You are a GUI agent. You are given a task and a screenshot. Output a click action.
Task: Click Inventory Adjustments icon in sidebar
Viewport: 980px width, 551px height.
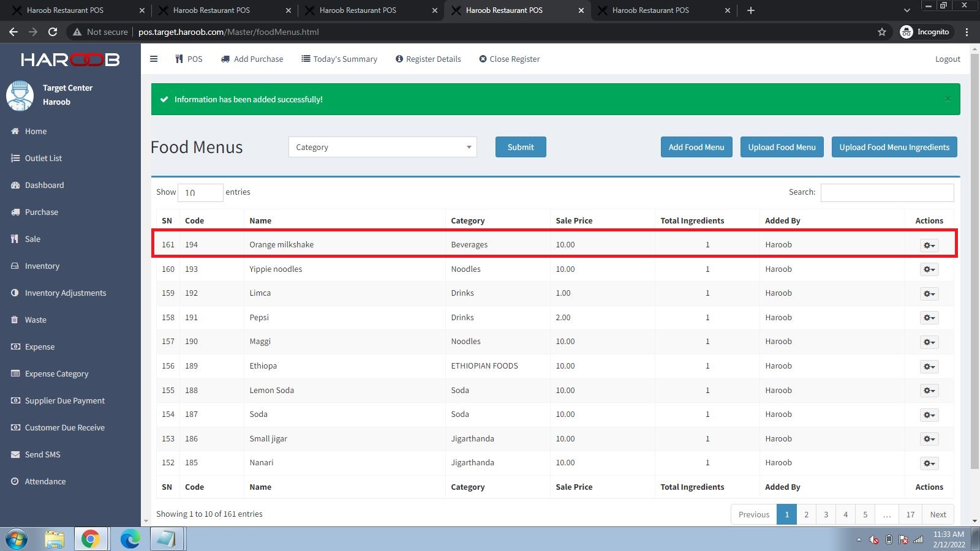coord(15,293)
